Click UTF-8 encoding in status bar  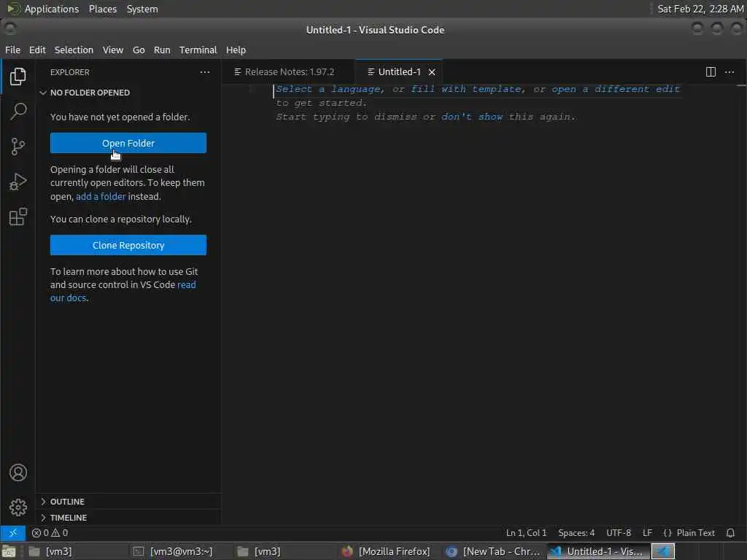[619, 533]
